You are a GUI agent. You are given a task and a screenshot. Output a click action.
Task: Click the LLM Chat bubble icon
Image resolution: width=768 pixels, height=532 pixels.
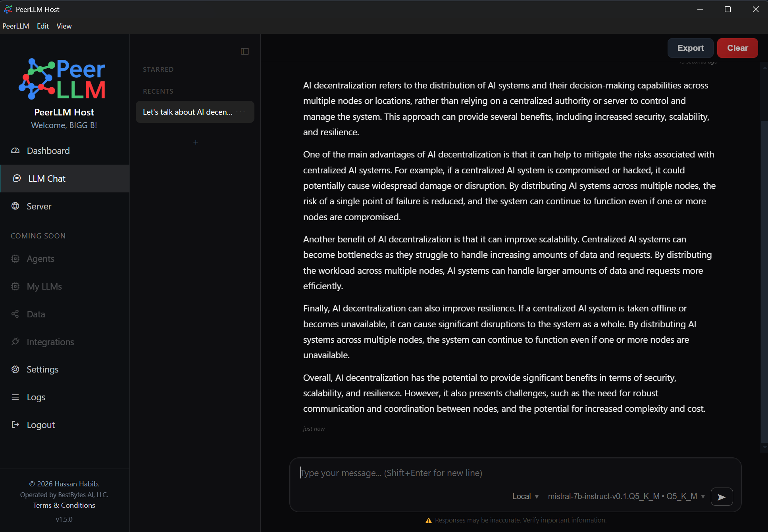(x=17, y=179)
